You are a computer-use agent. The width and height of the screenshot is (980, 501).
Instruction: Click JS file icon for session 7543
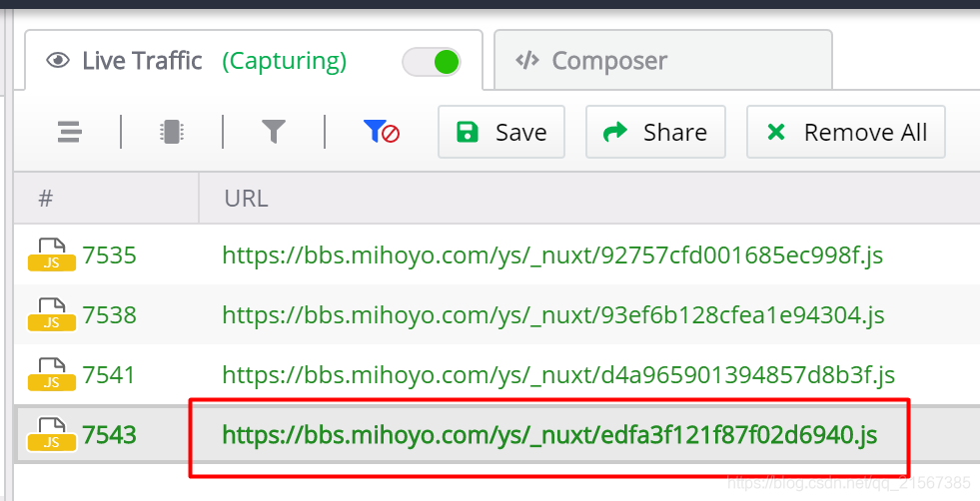(52, 435)
